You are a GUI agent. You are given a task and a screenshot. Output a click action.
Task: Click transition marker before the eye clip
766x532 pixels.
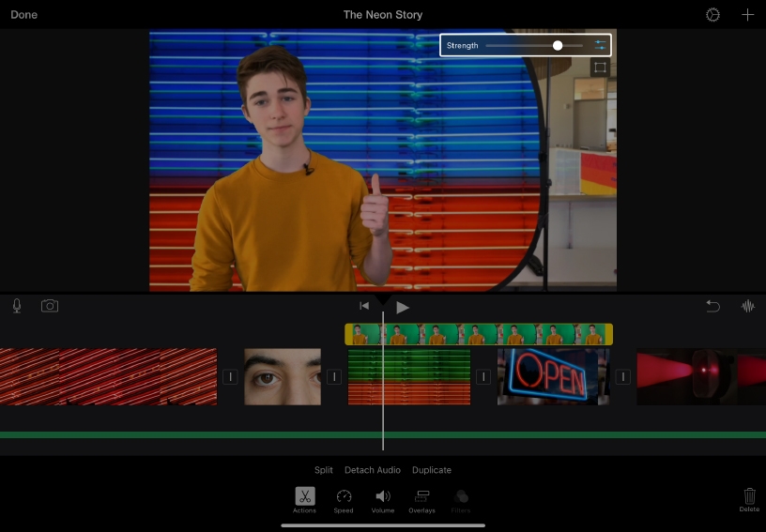(230, 376)
